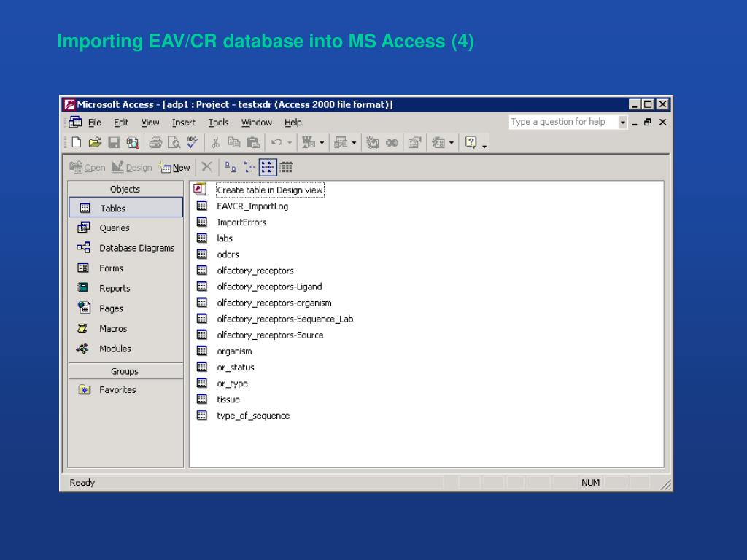Select Pages in Objects pane
The height and width of the screenshot is (560, 747).
tap(100, 308)
